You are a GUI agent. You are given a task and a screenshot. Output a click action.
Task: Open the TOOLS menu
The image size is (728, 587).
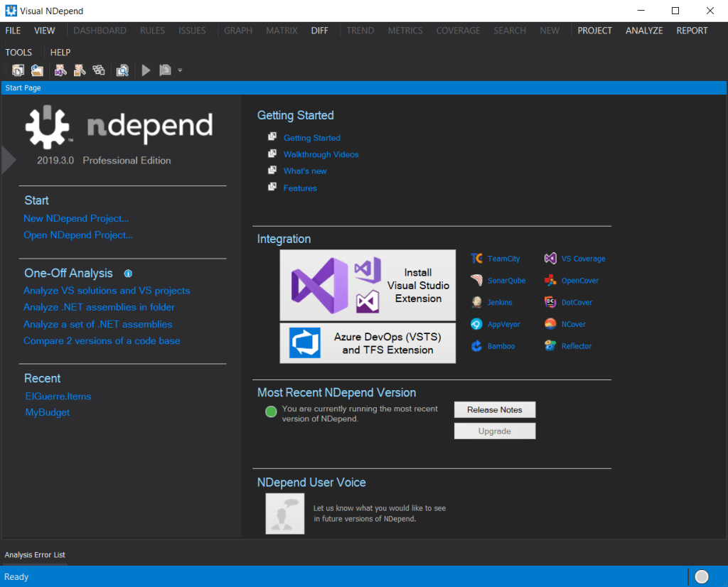click(18, 53)
